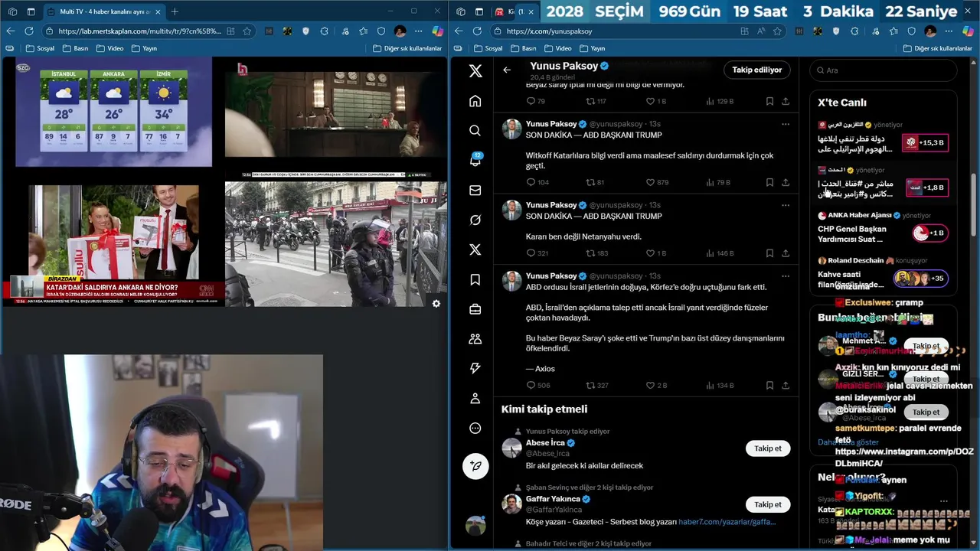Select the Multi TV browser tab
980x551 pixels.
(103, 11)
